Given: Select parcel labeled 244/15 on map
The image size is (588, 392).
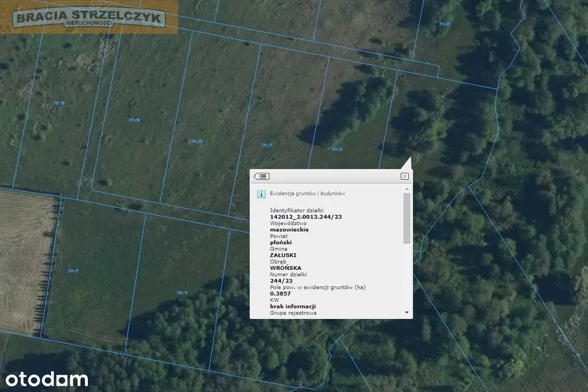Looking at the screenshot, I should (182, 293).
